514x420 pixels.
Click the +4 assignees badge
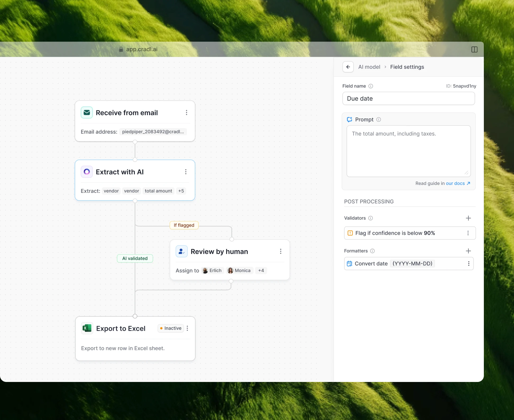pyautogui.click(x=261, y=270)
